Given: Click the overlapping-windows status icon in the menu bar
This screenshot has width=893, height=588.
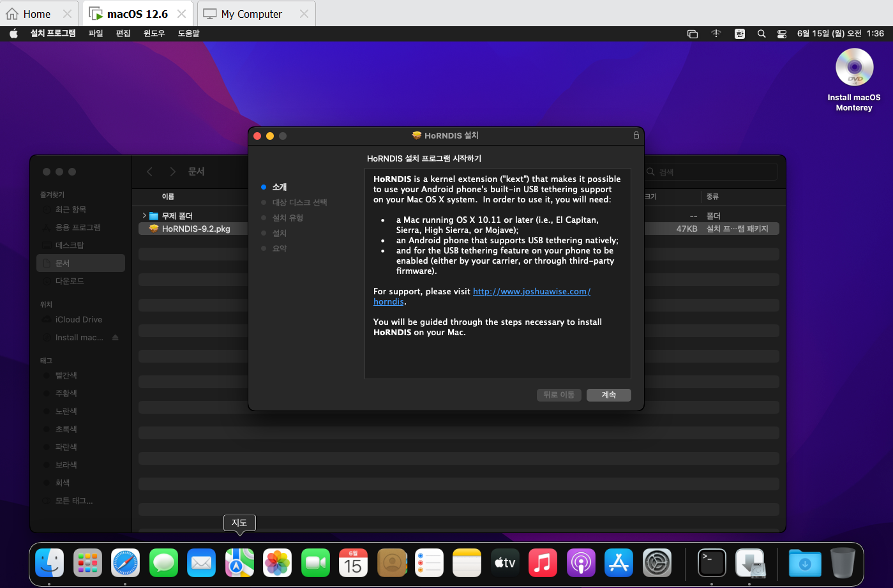Looking at the screenshot, I should 693,34.
